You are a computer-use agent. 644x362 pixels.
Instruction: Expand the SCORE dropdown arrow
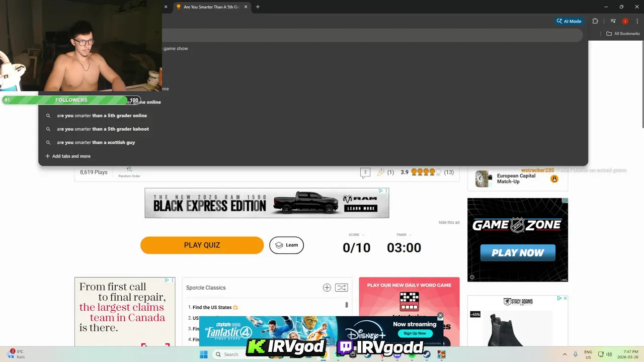363,235
